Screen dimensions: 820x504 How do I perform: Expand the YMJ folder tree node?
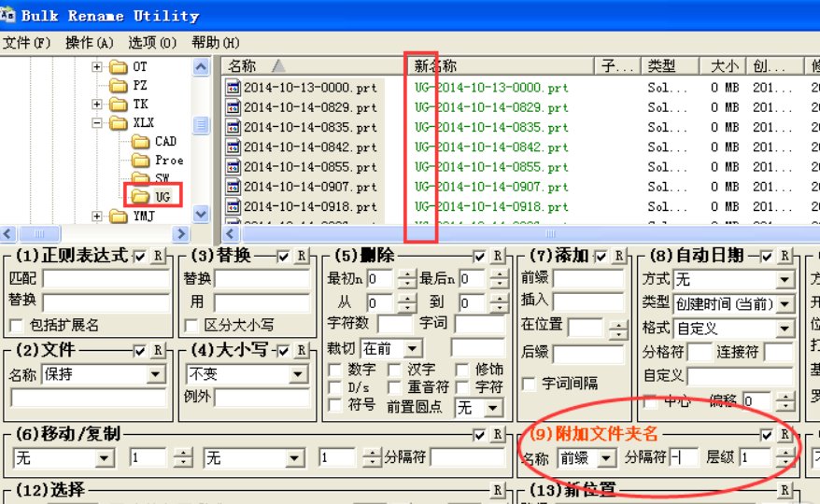97,216
